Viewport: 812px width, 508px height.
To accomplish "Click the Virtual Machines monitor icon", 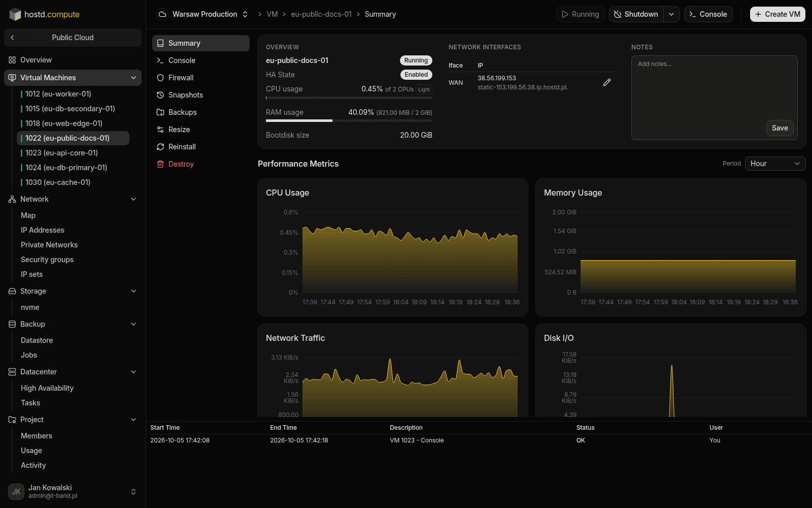I will [12, 78].
